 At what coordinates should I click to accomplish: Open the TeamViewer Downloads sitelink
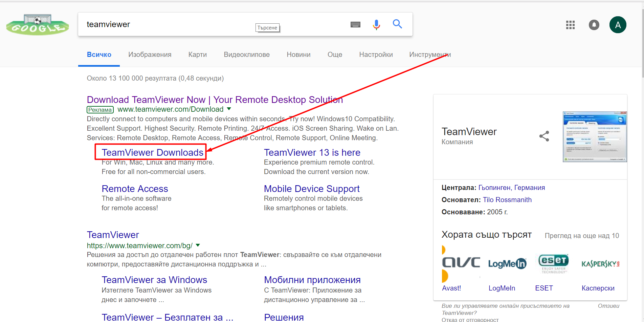coord(153,152)
